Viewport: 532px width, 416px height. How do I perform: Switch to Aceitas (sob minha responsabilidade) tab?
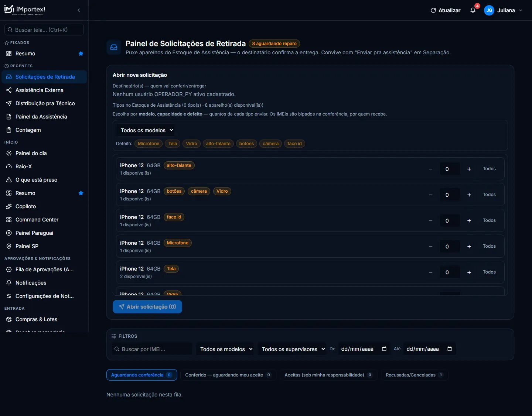click(x=328, y=375)
